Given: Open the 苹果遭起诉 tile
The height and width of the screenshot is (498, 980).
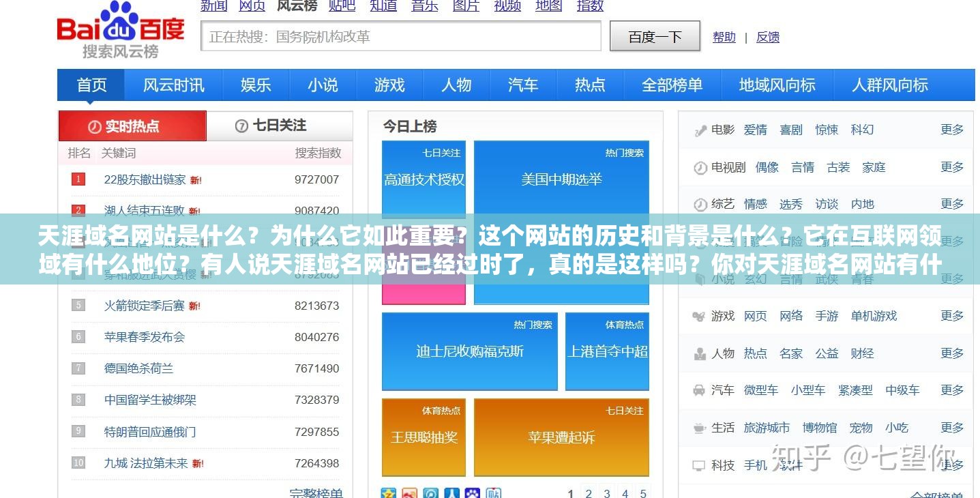Looking at the screenshot, I should [561, 437].
